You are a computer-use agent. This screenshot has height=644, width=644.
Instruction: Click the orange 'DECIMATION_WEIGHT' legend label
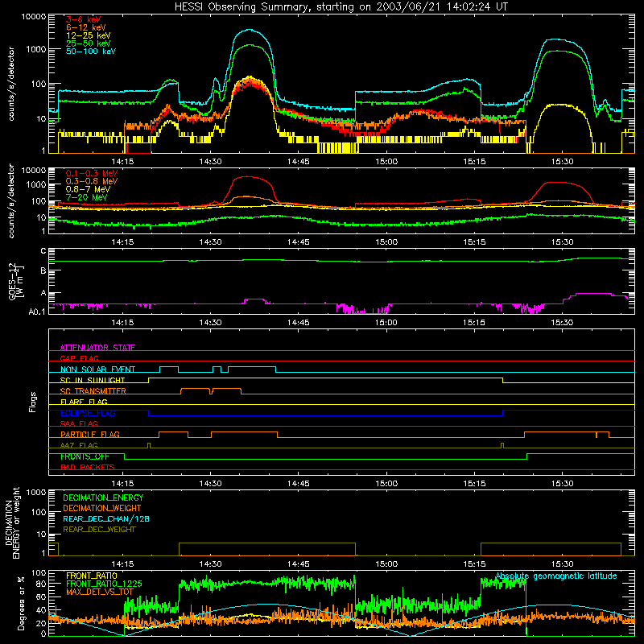point(102,508)
